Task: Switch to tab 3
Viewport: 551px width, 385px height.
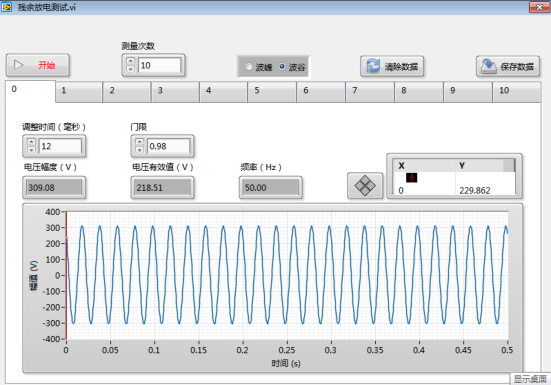Action: coord(175,92)
